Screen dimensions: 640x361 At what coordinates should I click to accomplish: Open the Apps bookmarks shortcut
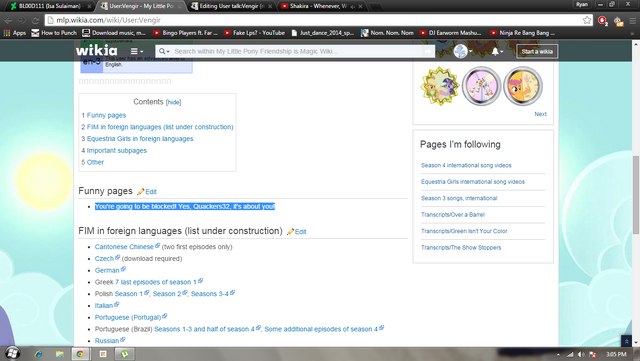15,33
